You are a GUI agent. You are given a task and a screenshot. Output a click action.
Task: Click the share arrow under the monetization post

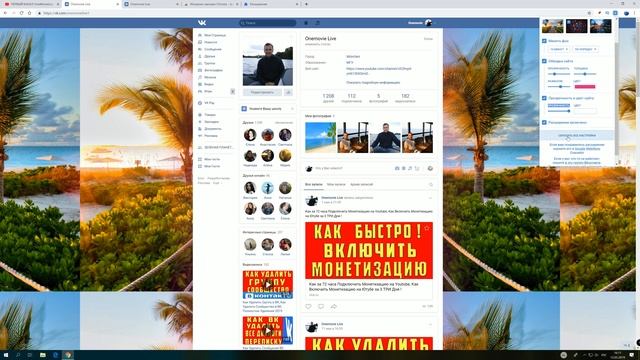pos(333,306)
